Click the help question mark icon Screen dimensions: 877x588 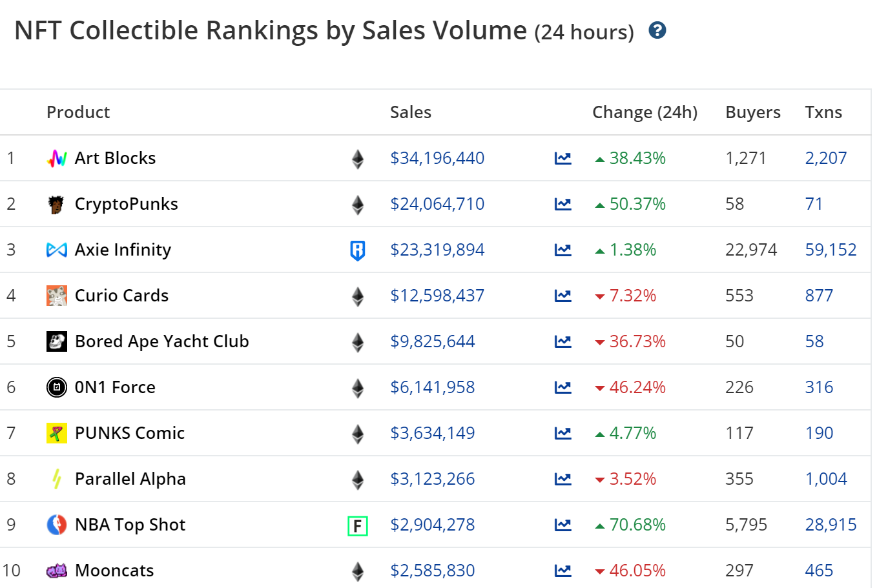pyautogui.click(x=657, y=30)
